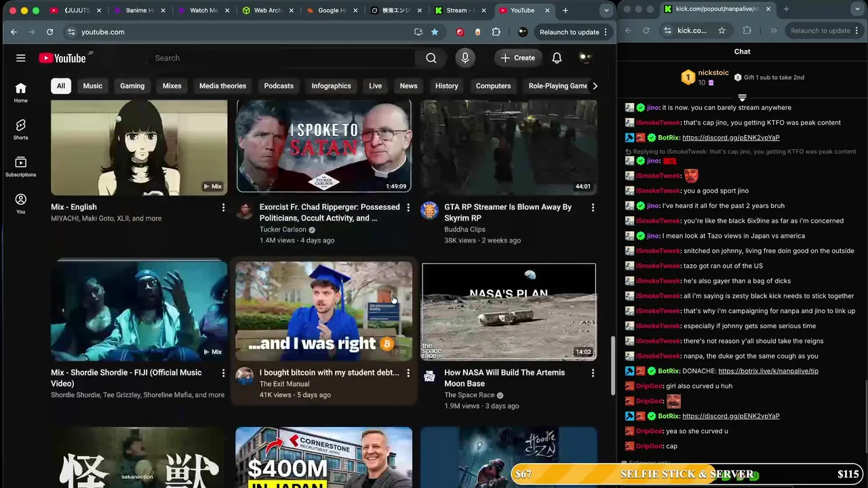
Task: Reload the Kick popout window
Action: tap(646, 30)
